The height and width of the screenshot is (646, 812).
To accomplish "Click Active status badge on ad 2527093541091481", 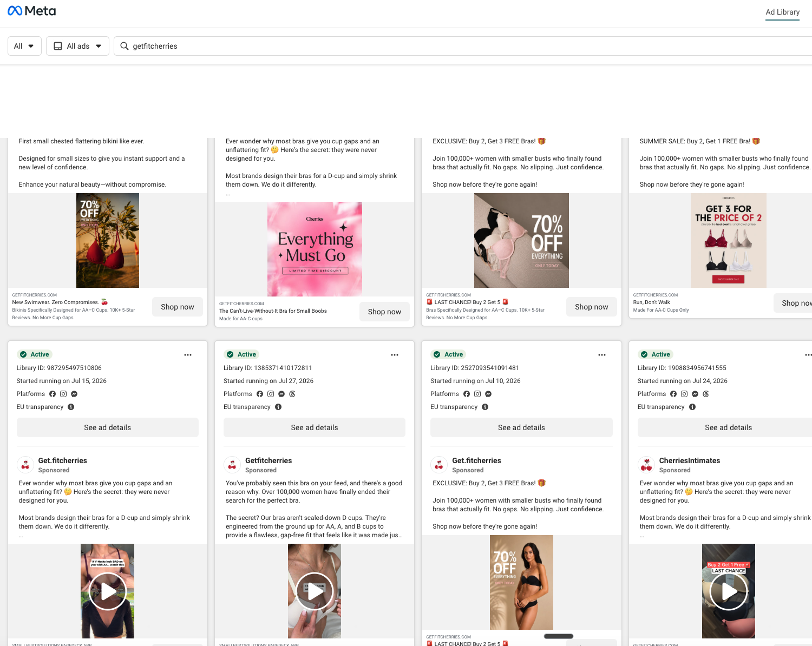I will (x=448, y=354).
